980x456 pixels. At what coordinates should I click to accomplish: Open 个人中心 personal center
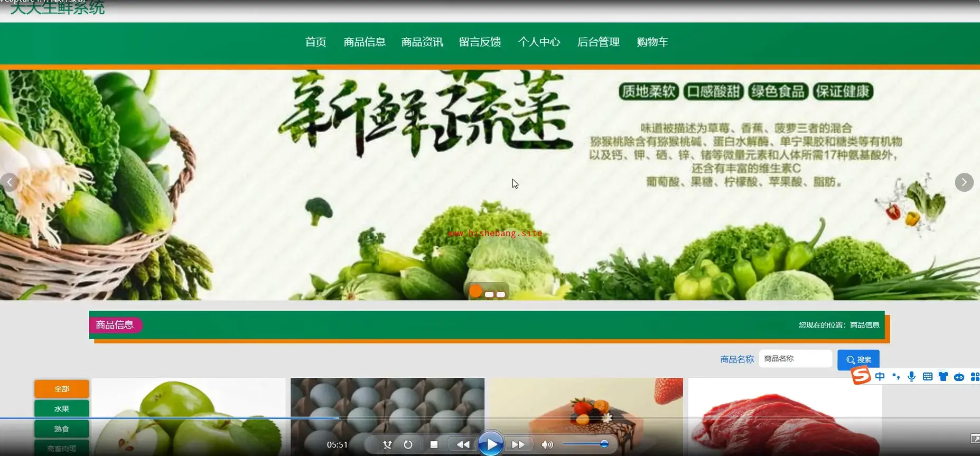click(x=539, y=42)
